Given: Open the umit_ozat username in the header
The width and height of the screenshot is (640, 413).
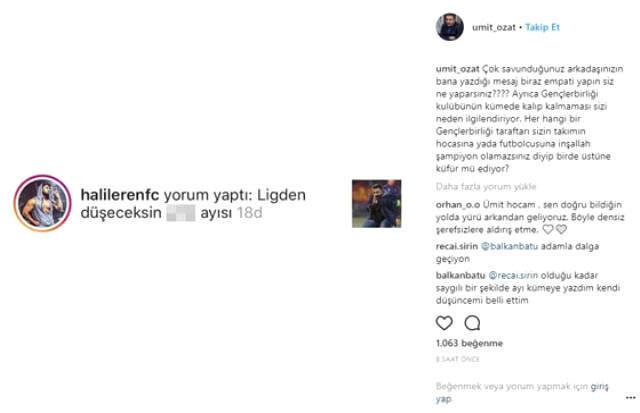Looking at the screenshot, I should (494, 27).
